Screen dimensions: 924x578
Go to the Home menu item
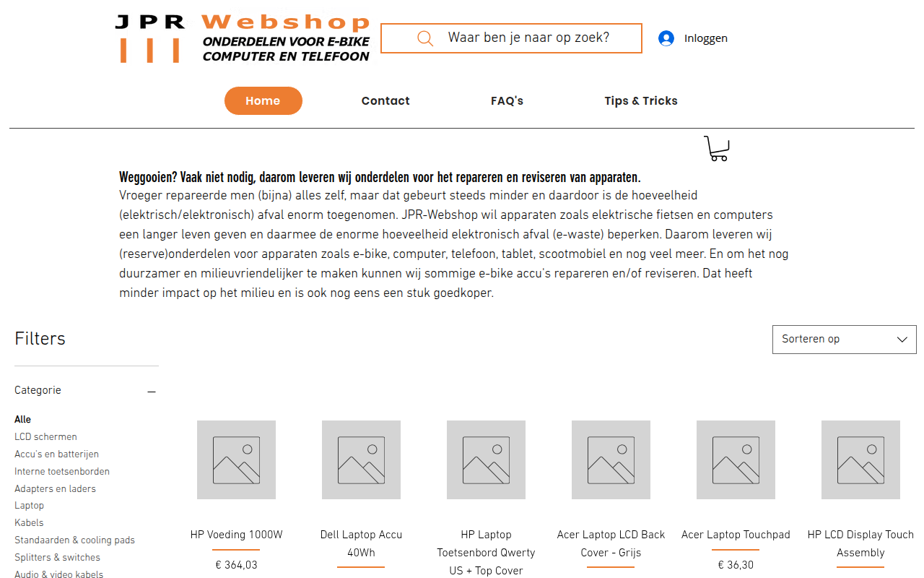click(263, 101)
